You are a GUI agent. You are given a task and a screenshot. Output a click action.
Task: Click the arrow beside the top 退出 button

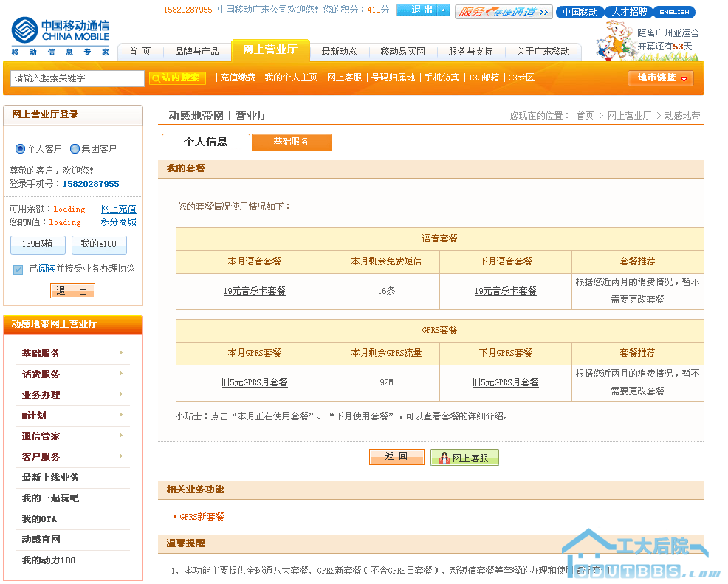click(x=444, y=10)
